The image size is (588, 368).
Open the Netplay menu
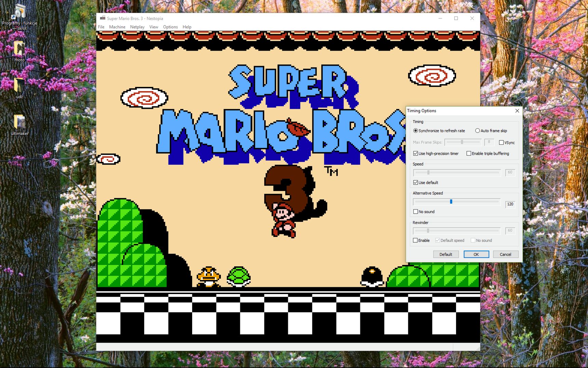pos(137,27)
